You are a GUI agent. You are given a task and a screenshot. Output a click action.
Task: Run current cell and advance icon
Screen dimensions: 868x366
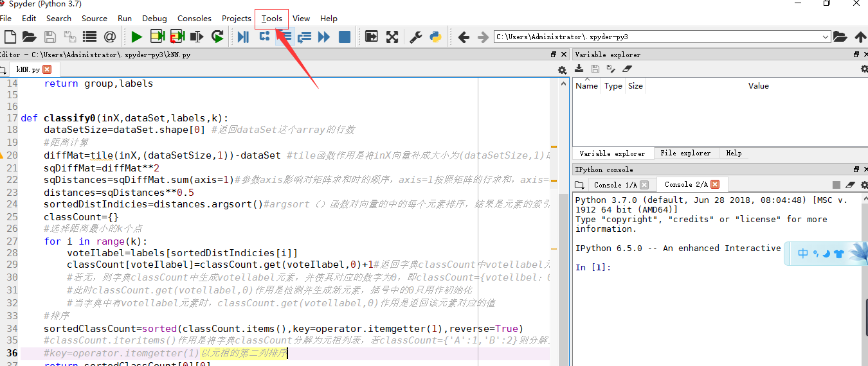pos(177,37)
